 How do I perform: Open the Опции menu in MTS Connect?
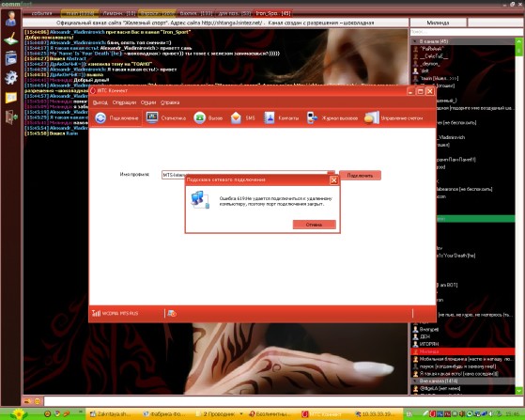[148, 102]
